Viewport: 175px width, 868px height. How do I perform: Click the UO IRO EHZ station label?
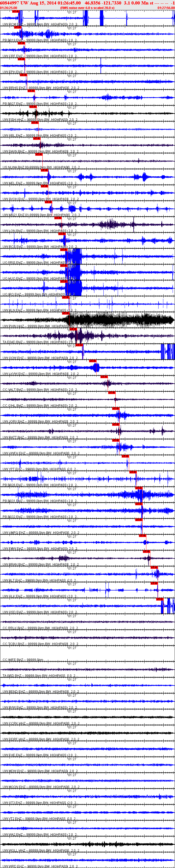(39, 294)
